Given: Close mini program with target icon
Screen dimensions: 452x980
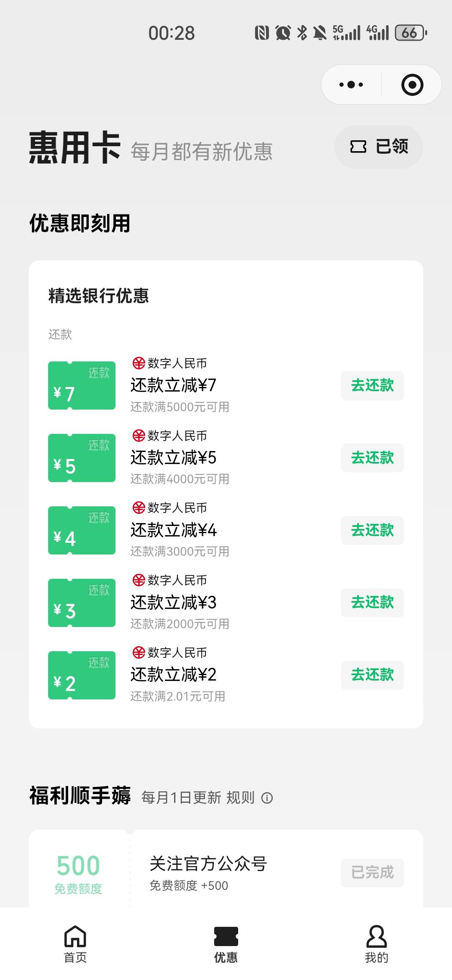Looking at the screenshot, I should 412,85.
